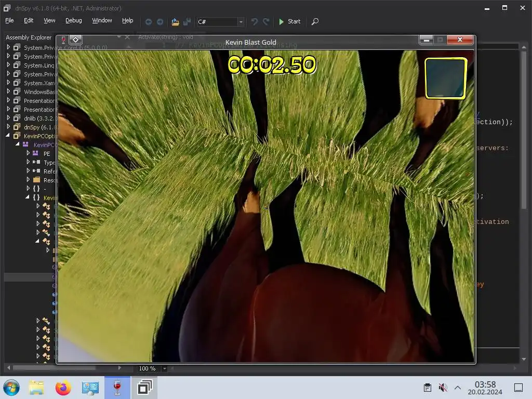Image resolution: width=532 pixels, height=399 pixels.
Task: Click the diamond icon on Kevin Blast Gold window
Action: (x=75, y=39)
